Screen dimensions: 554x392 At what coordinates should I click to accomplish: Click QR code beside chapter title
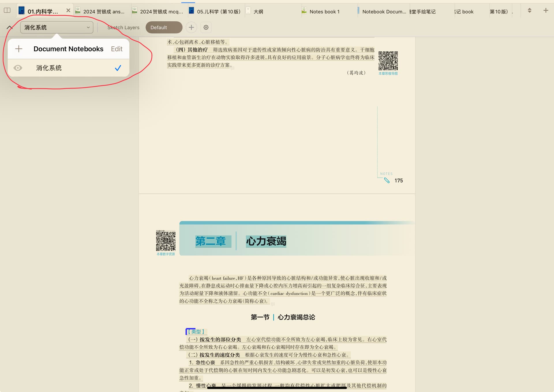pyautogui.click(x=166, y=240)
